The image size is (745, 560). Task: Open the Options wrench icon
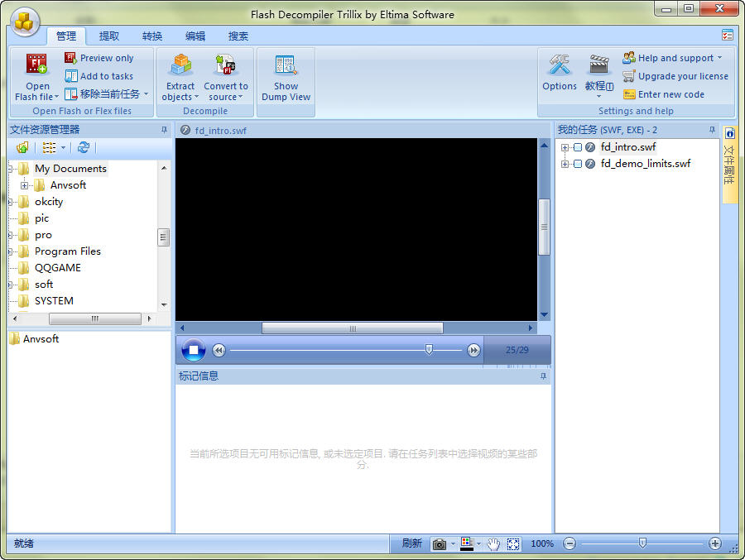[560, 66]
